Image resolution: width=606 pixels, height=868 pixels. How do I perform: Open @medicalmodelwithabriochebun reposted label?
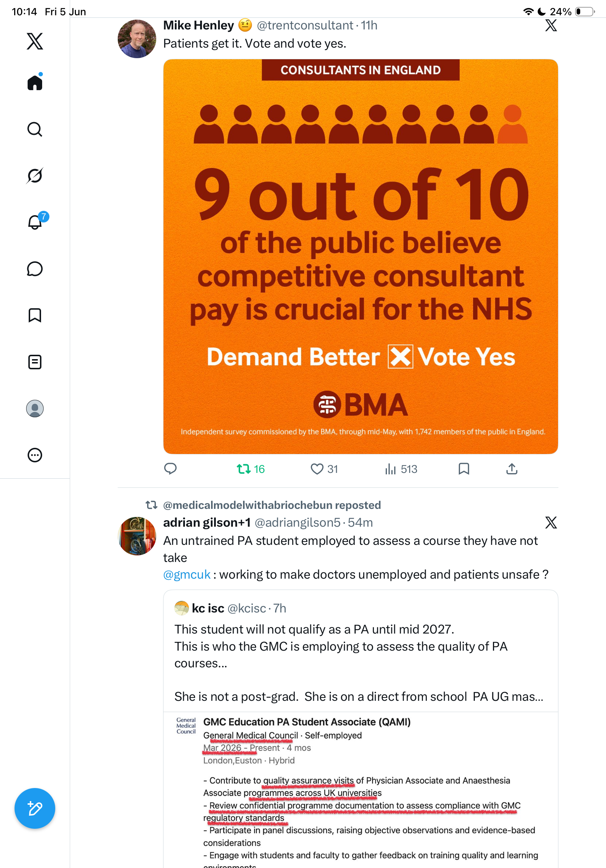tap(272, 505)
